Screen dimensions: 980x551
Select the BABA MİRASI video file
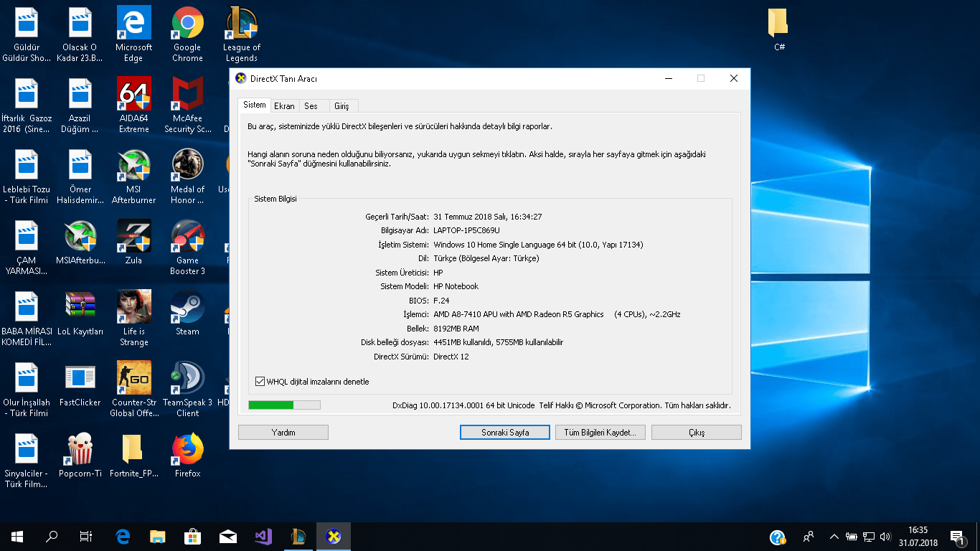[x=27, y=318]
